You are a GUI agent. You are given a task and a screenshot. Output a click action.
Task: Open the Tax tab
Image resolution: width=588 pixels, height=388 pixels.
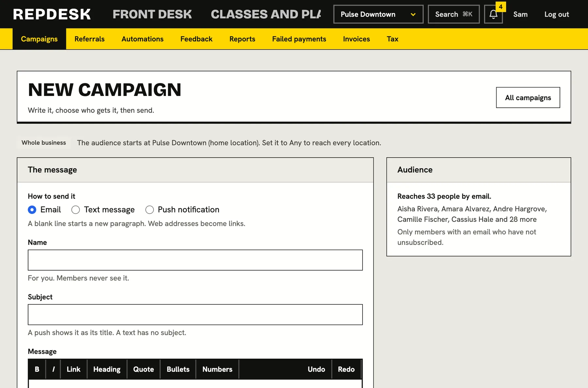(392, 39)
